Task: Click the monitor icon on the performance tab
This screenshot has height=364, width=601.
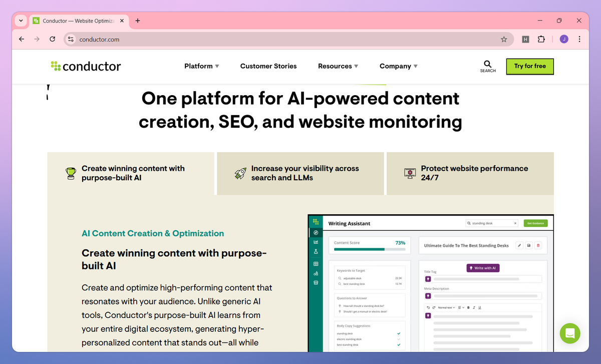Action: [410, 173]
